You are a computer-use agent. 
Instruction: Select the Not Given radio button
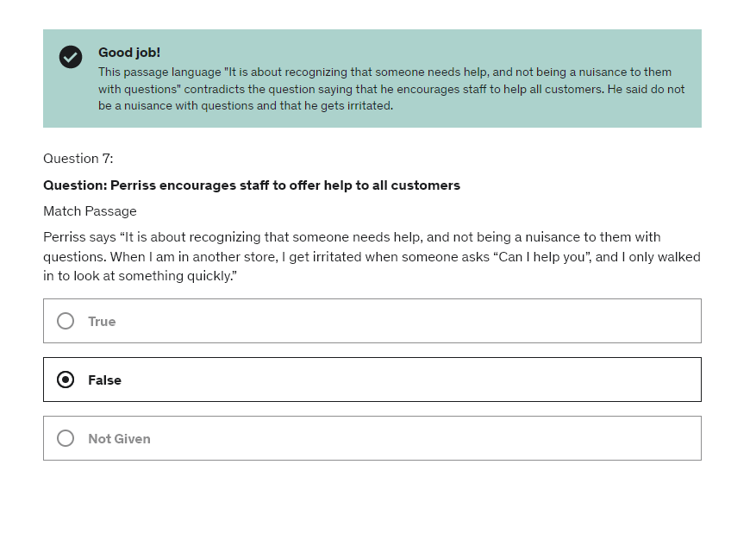pyautogui.click(x=66, y=438)
